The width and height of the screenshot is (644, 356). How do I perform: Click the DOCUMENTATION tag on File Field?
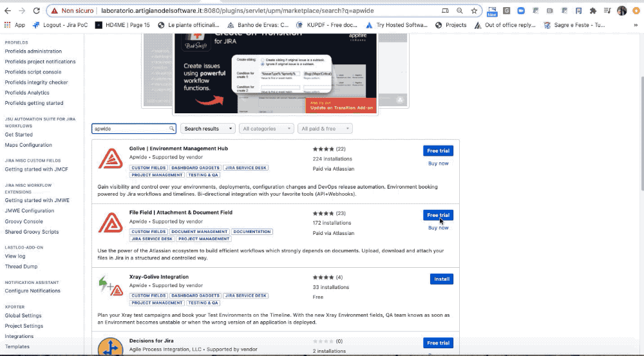[252, 232]
